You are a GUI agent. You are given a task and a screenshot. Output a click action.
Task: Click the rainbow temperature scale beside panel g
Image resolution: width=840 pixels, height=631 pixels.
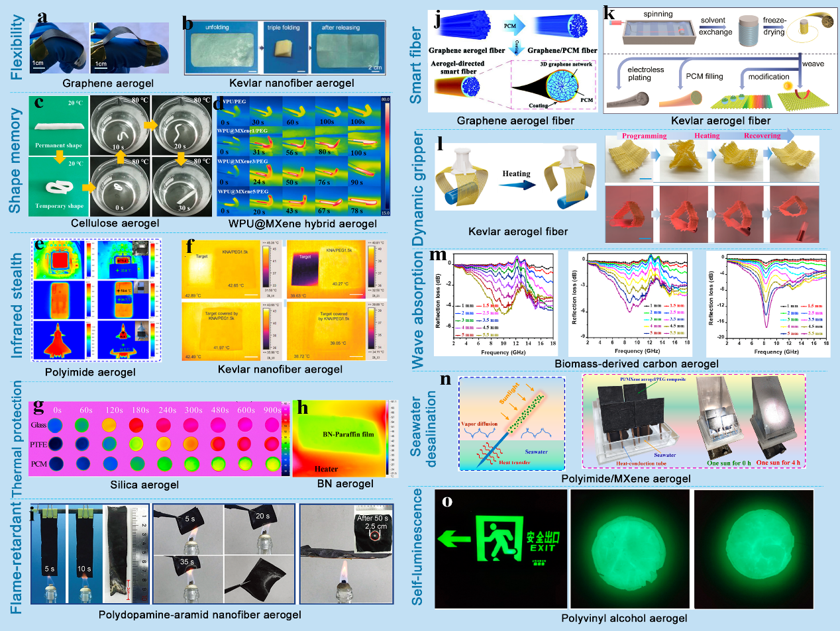click(286, 437)
